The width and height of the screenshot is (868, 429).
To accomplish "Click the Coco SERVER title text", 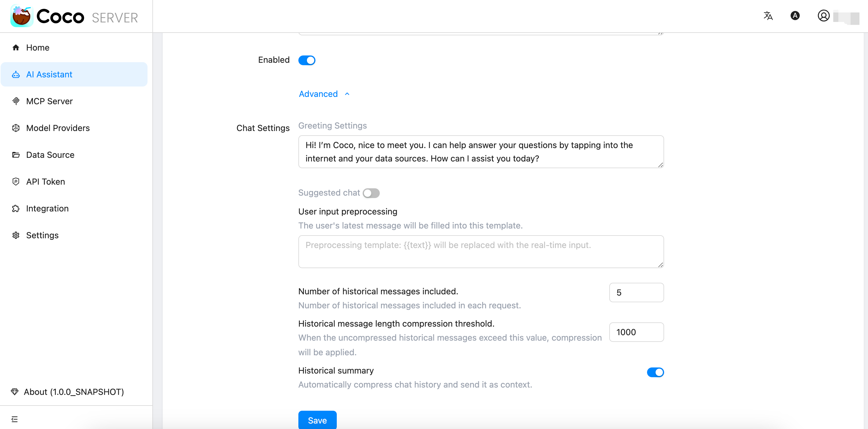I will click(87, 16).
